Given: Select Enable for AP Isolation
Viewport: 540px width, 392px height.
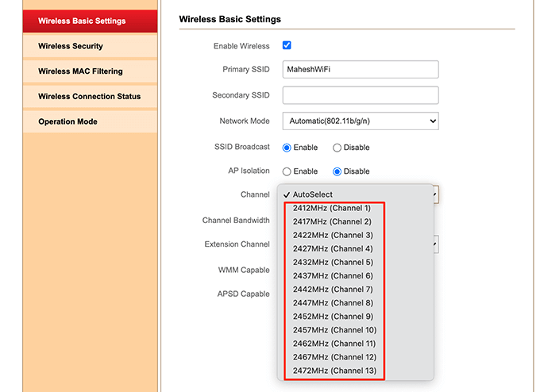Looking at the screenshot, I should tap(287, 171).
